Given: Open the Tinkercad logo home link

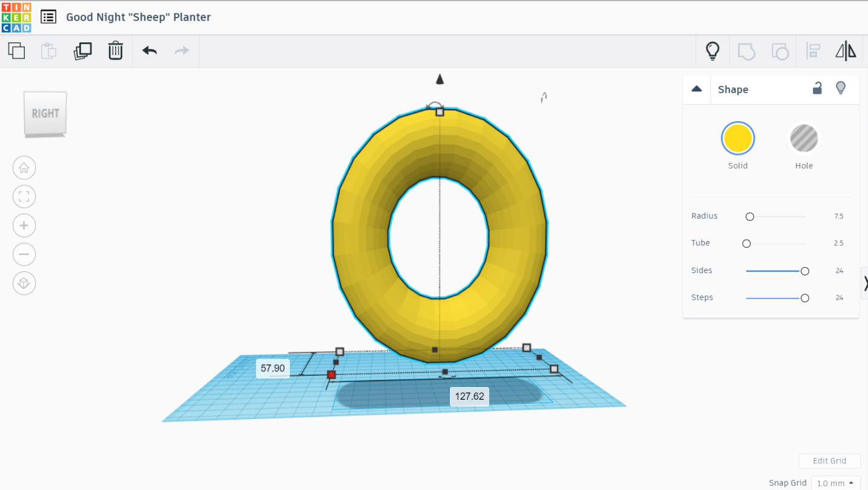Looking at the screenshot, I should pyautogui.click(x=16, y=17).
